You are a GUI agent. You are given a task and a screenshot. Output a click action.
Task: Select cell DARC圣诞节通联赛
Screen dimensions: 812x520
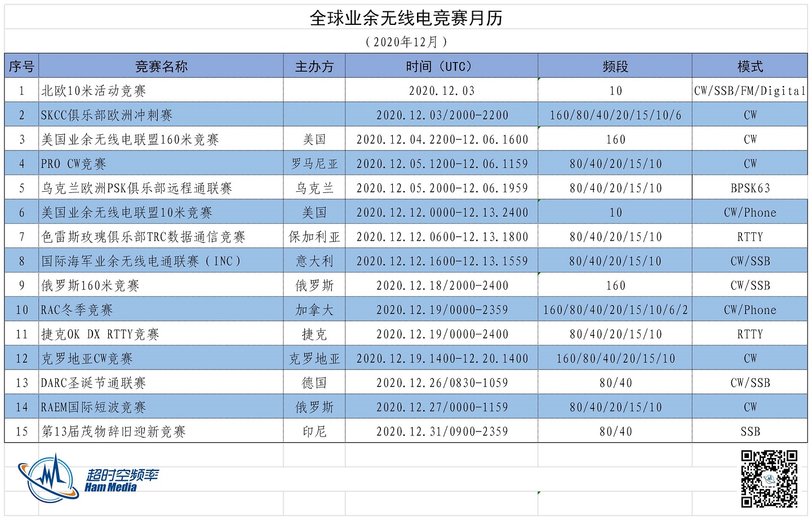click(x=161, y=382)
